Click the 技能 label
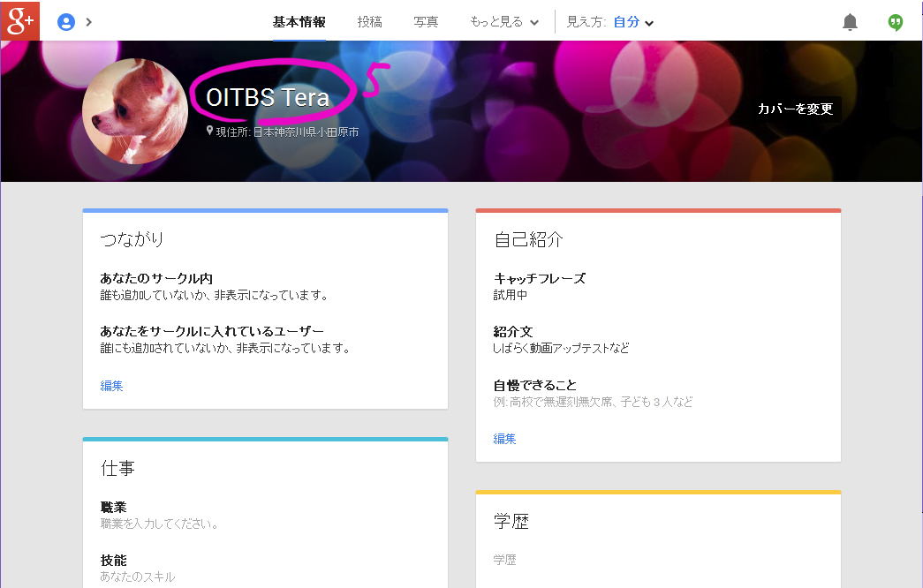The height and width of the screenshot is (588, 923). [x=113, y=561]
